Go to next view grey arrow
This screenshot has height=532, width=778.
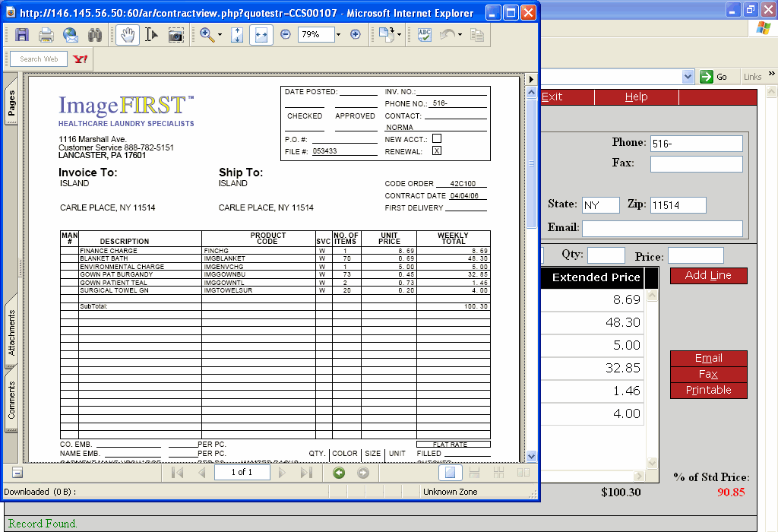click(x=363, y=473)
